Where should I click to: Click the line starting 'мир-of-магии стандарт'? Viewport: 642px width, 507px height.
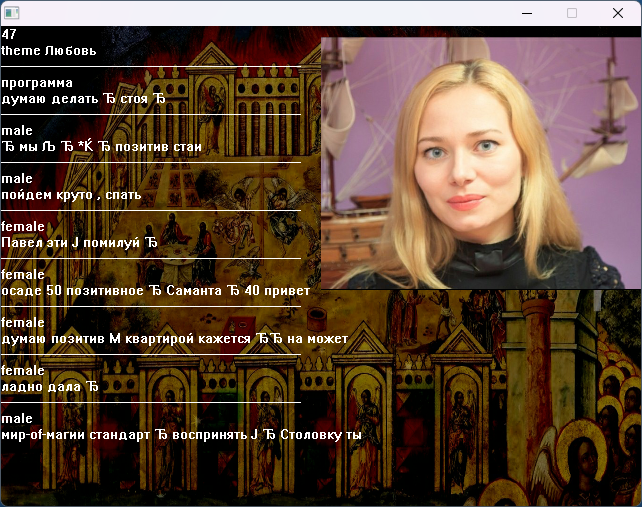coord(181,435)
